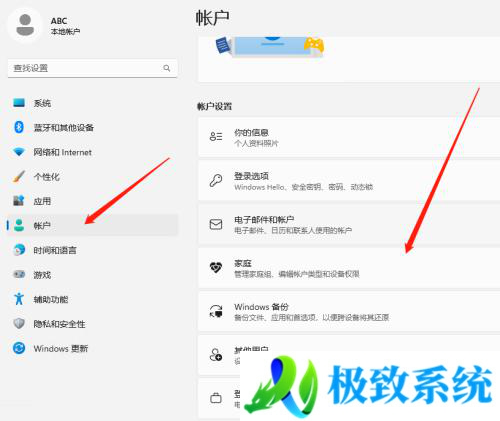The image size is (500, 421).
Task: Open 时间和语言 globe clock icon
Action: [x=19, y=250]
